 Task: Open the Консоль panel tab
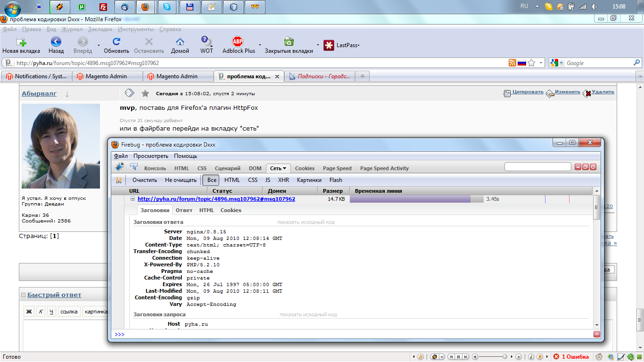[x=155, y=168]
